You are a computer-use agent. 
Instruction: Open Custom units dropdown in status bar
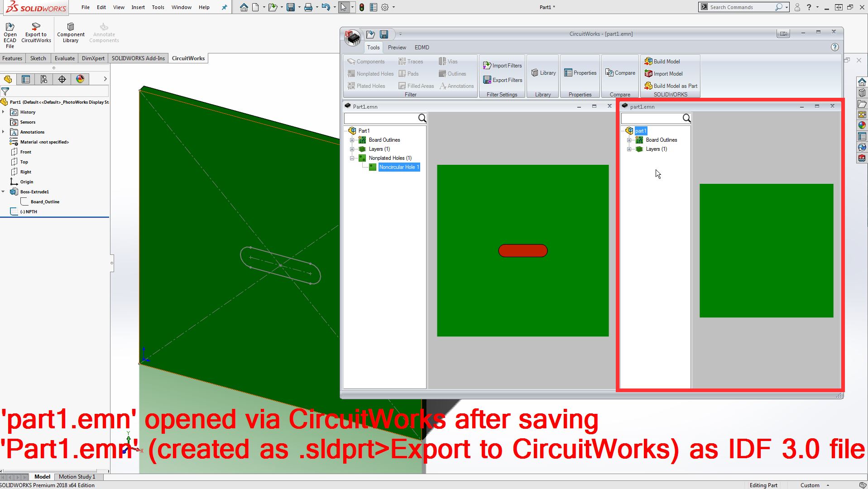coord(828,485)
